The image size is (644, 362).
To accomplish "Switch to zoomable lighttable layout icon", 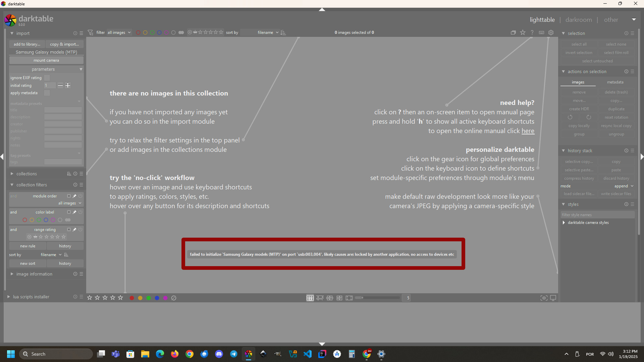I will (x=320, y=298).
